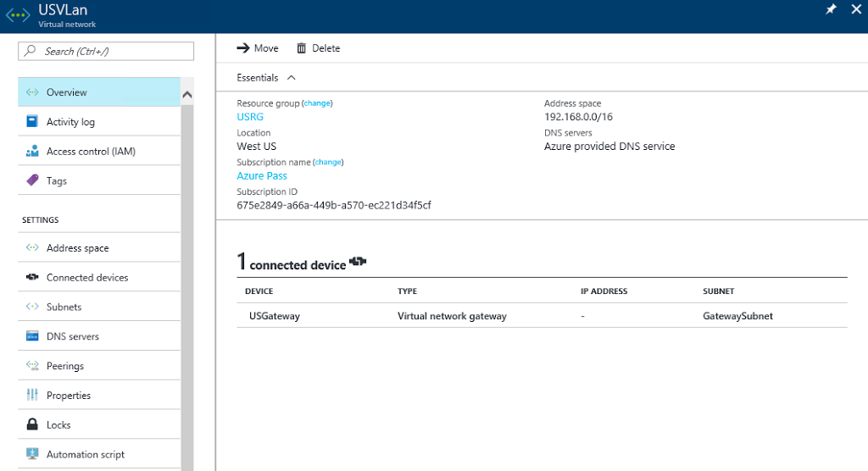Click the IP ADDRESS column header
The image size is (868, 471).
pos(604,291)
